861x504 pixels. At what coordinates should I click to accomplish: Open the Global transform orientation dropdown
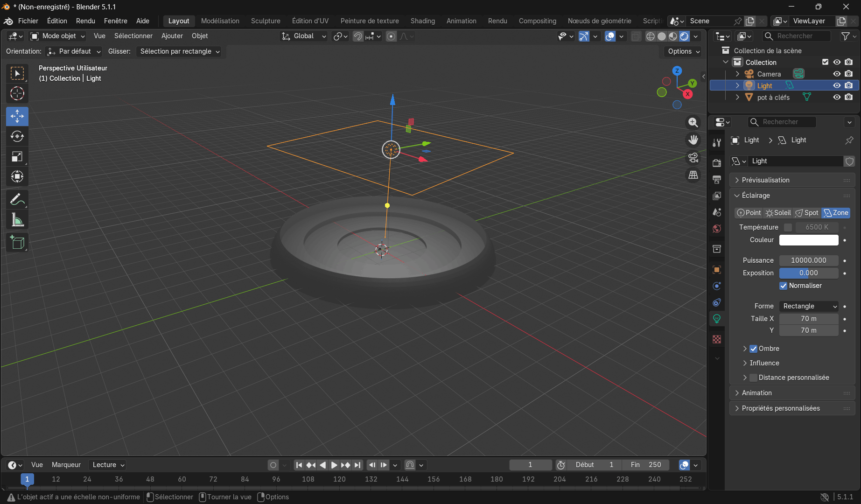click(303, 36)
